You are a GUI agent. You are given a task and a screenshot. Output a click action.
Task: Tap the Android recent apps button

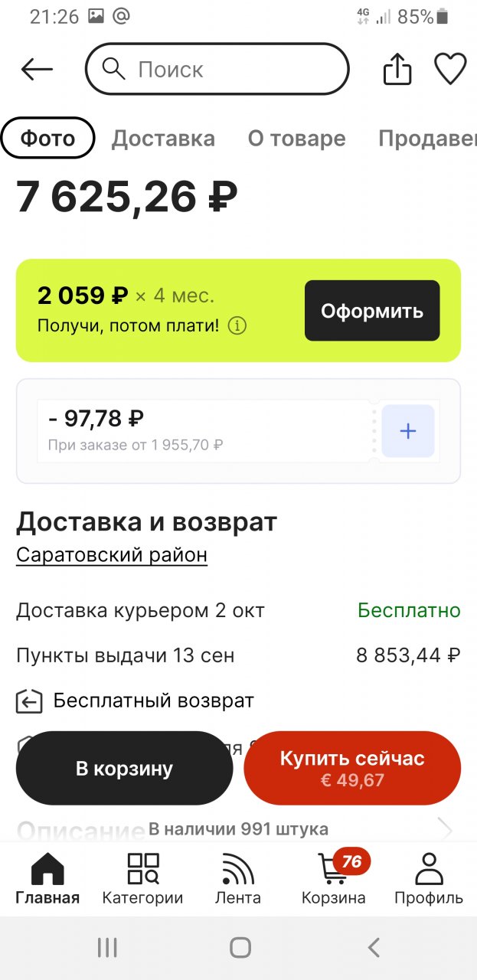pyautogui.click(x=107, y=949)
